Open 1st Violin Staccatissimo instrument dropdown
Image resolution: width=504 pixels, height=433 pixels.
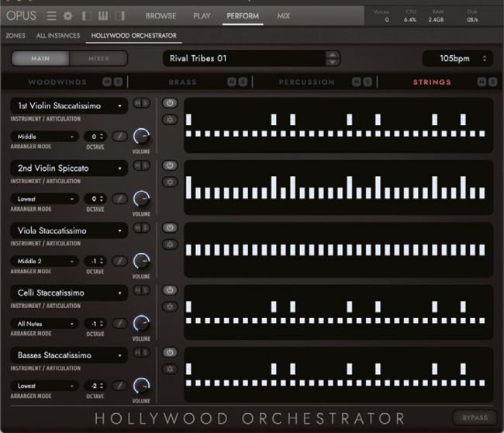tap(69, 106)
